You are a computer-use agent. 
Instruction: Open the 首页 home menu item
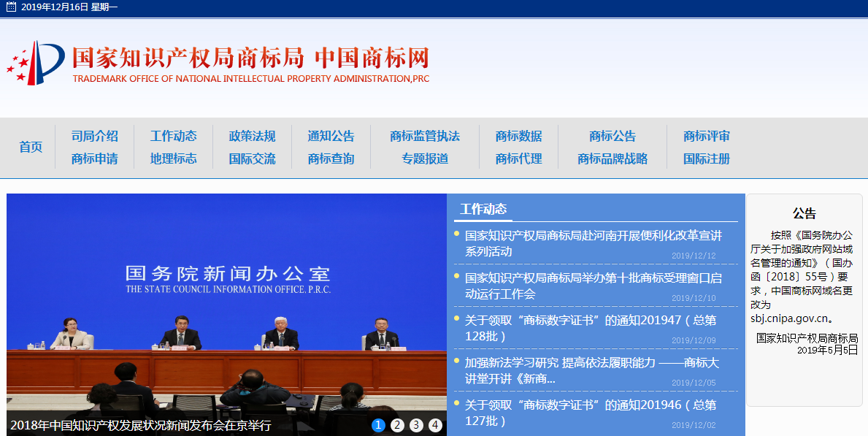[31, 147]
